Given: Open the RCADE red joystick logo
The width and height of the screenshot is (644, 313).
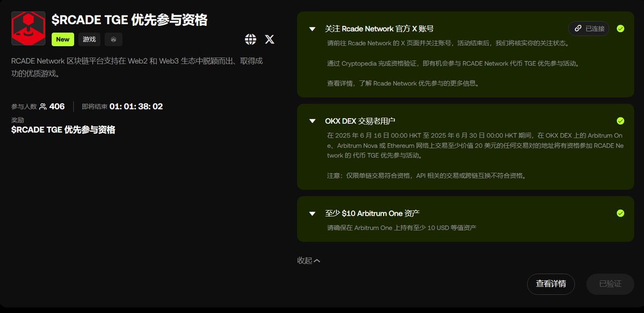Looking at the screenshot, I should [28, 28].
